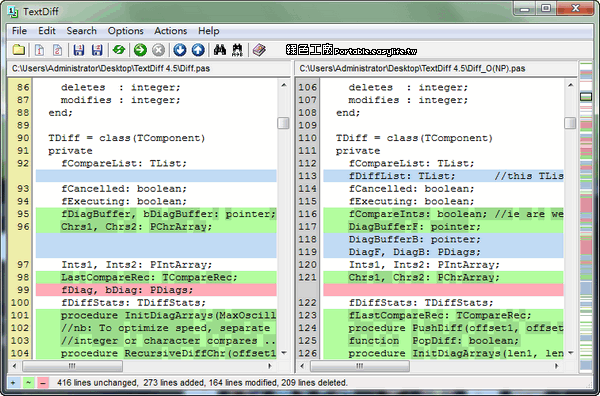Image resolution: width=600 pixels, height=396 pixels.
Task: Save file 2 with the floppy icon
Action: [x=97, y=50]
